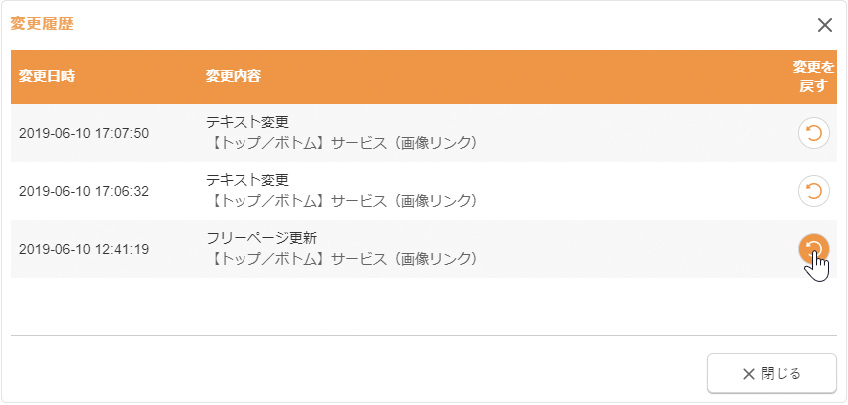Click the サービス（画像リンク） line in the second row

click(x=341, y=202)
